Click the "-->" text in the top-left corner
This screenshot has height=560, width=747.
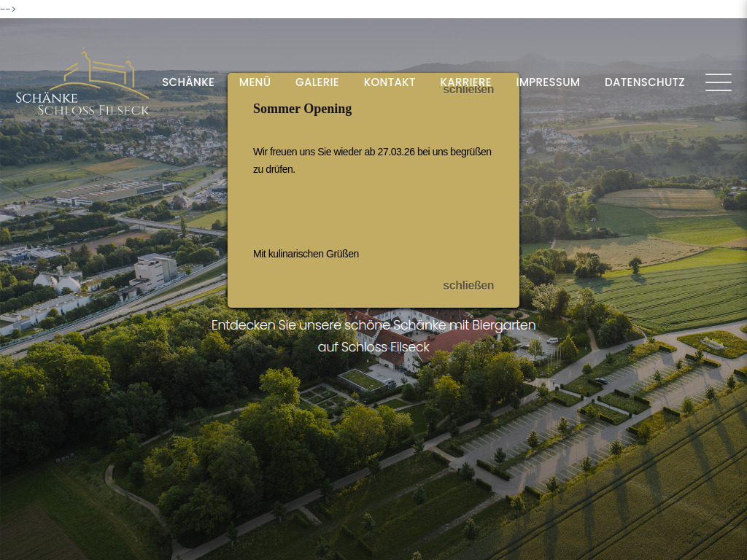pos(8,9)
